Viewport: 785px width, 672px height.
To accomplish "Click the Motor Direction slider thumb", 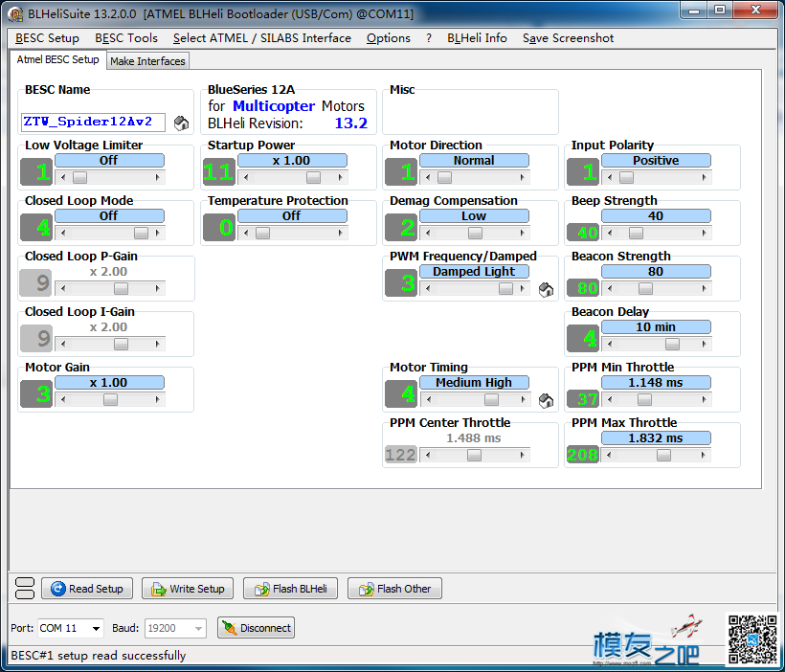I will [x=444, y=177].
